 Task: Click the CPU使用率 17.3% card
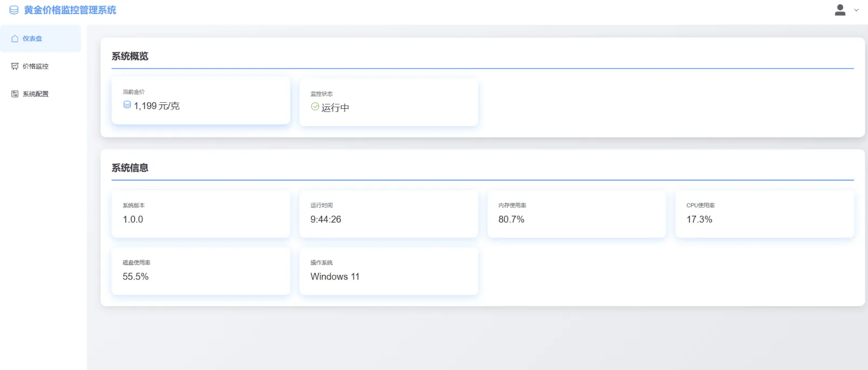pyautogui.click(x=764, y=214)
